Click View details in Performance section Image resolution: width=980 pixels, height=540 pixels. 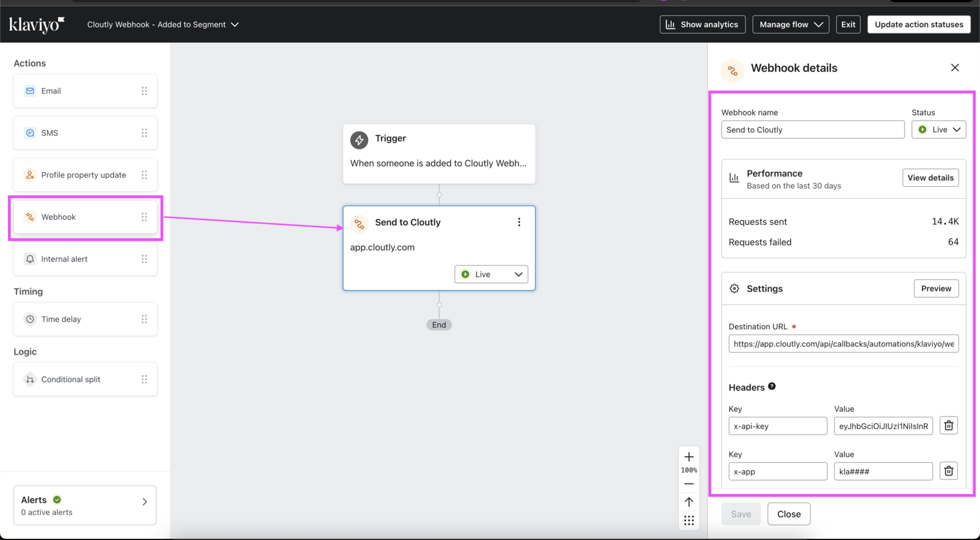click(930, 178)
